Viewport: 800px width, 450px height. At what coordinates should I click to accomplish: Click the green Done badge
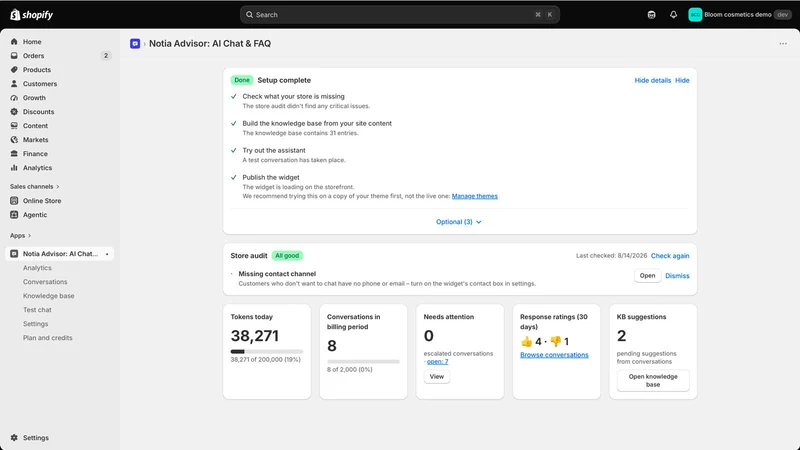coord(242,80)
